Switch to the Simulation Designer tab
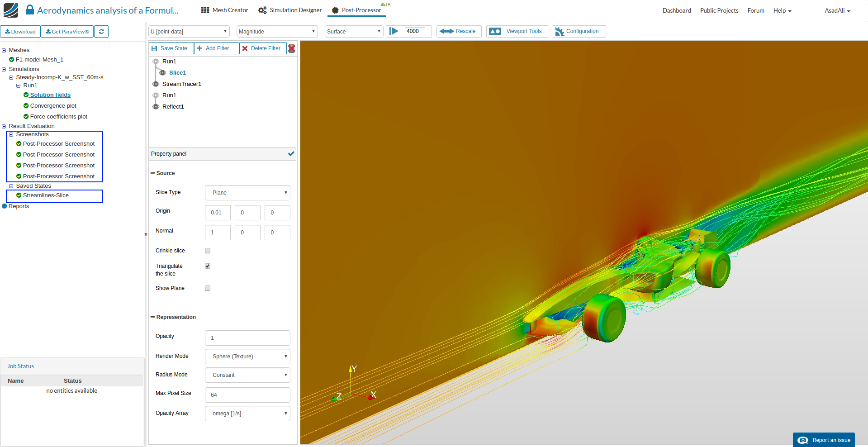The width and height of the screenshot is (868, 447). pos(290,10)
